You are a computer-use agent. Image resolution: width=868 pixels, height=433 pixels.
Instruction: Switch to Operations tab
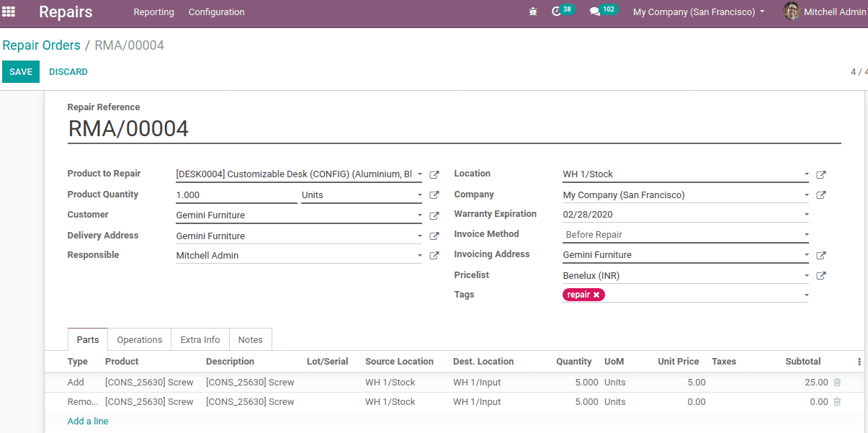(140, 340)
